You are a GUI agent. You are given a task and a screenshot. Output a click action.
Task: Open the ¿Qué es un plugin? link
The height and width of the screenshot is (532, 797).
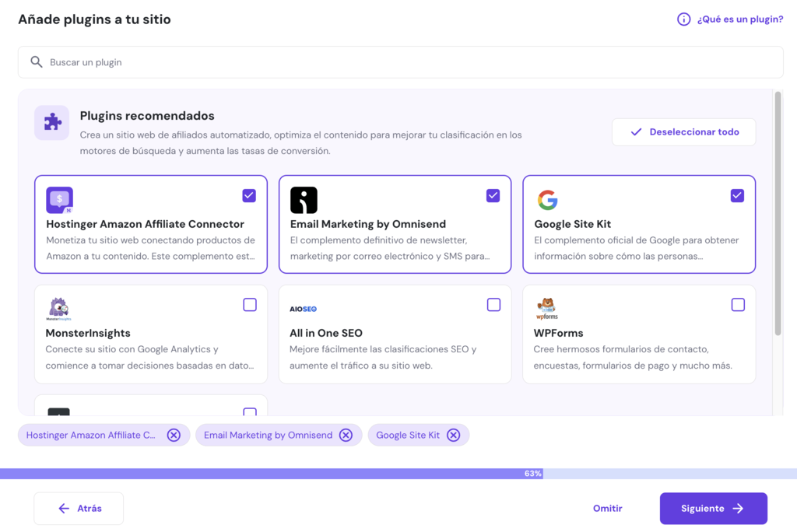coord(739,19)
